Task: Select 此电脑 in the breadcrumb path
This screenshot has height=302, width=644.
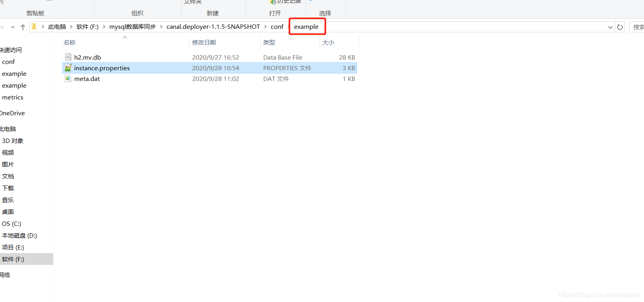Action: click(x=57, y=27)
